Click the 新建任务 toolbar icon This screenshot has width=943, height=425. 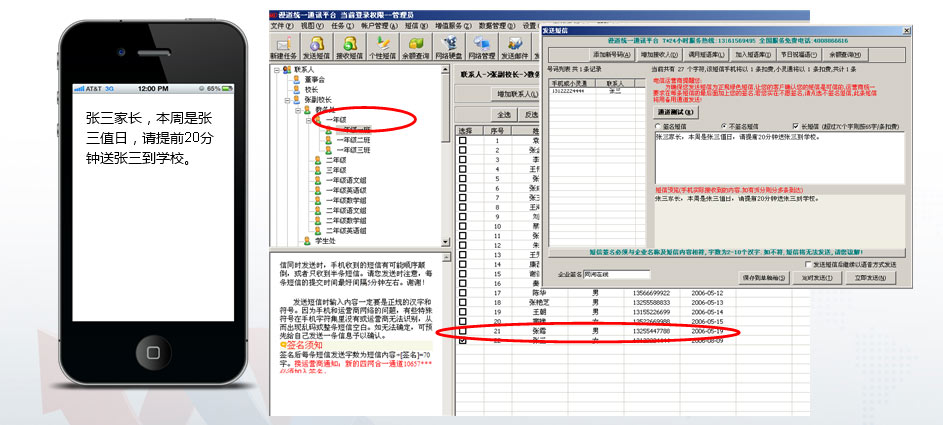click(284, 48)
